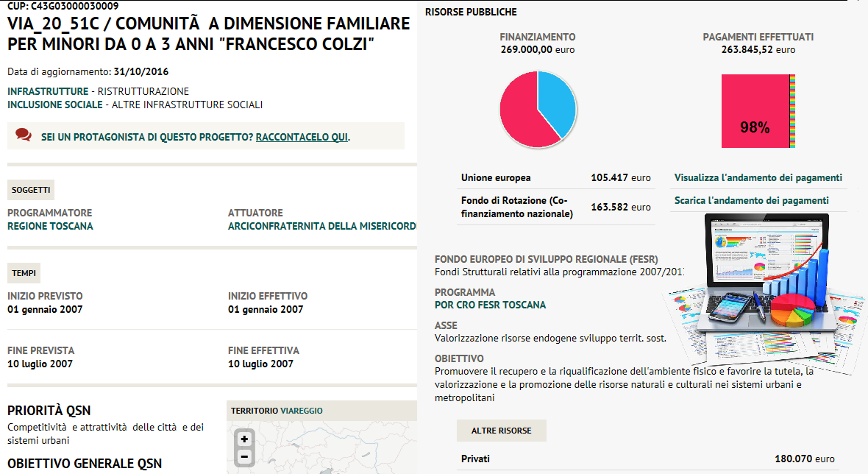The height and width of the screenshot is (474, 868).
Task: Click the FONDO EUROPEO DI SVILUPPO REGIONALE heading
Action: click(547, 259)
